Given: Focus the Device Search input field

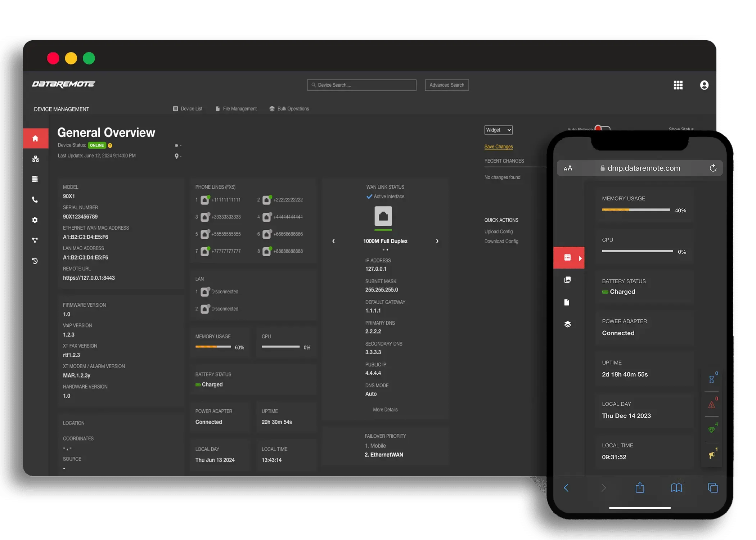Looking at the screenshot, I should [361, 85].
